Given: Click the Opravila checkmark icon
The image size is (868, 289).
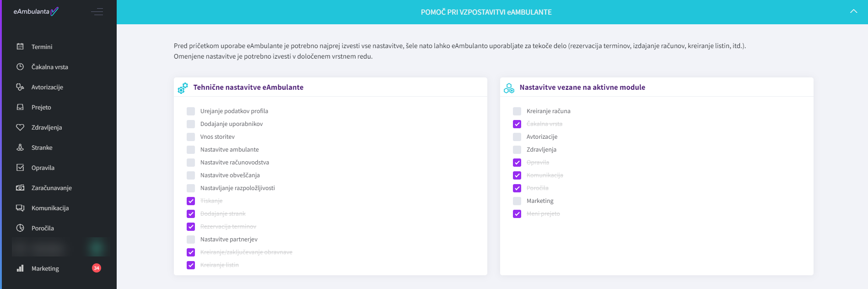Looking at the screenshot, I should click(20, 168).
